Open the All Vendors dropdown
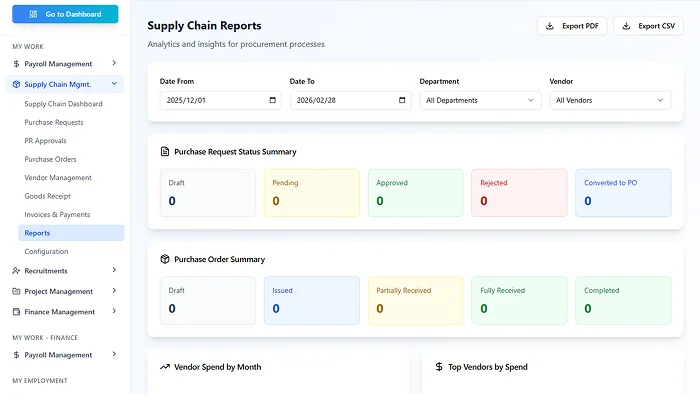 tap(610, 100)
